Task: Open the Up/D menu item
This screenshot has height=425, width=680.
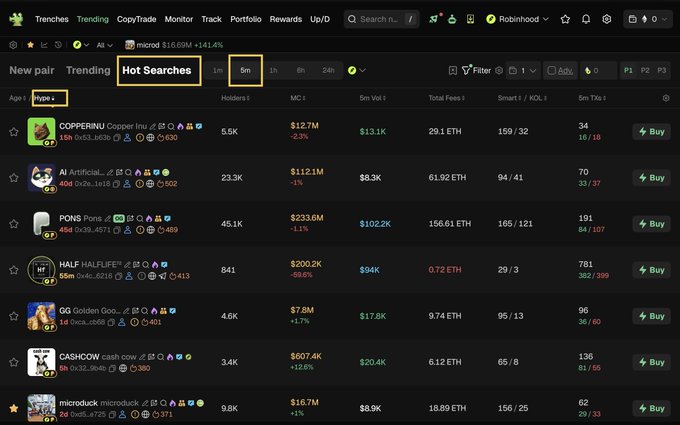Action: coord(320,19)
